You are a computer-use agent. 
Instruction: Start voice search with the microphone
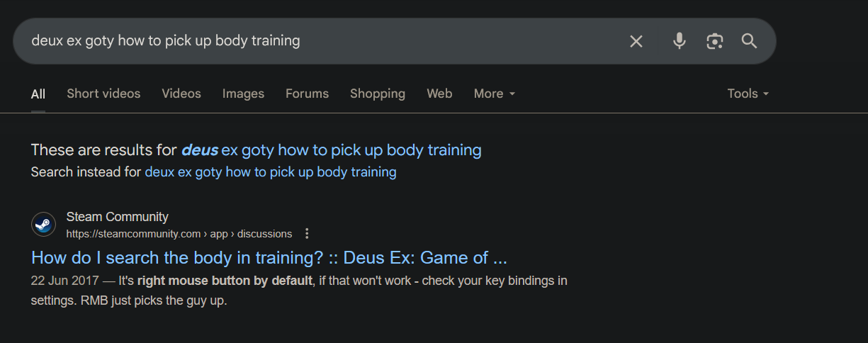[680, 41]
